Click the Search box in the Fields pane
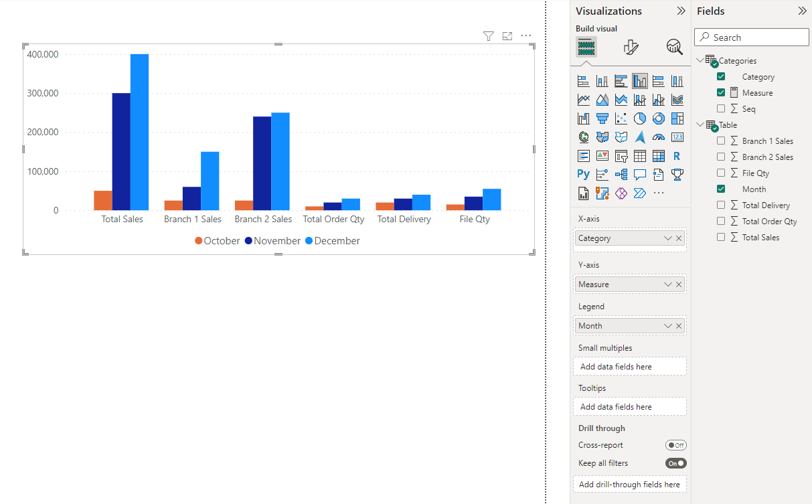The image size is (812, 504). point(751,37)
